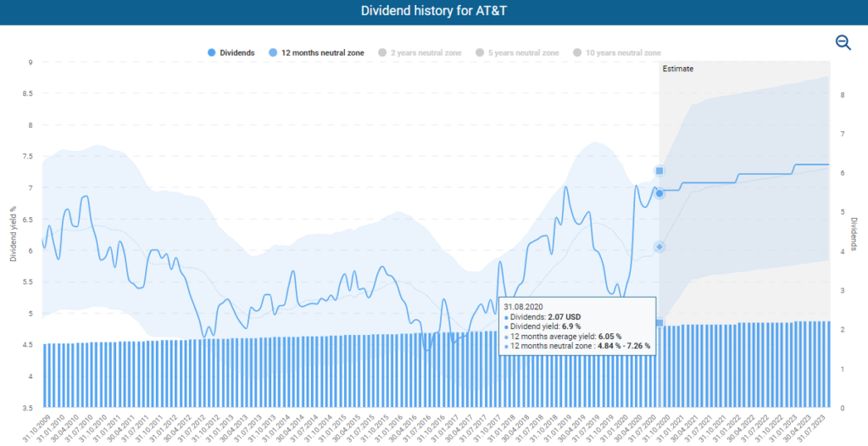Enable the 2 years neutral zone series

click(x=420, y=53)
